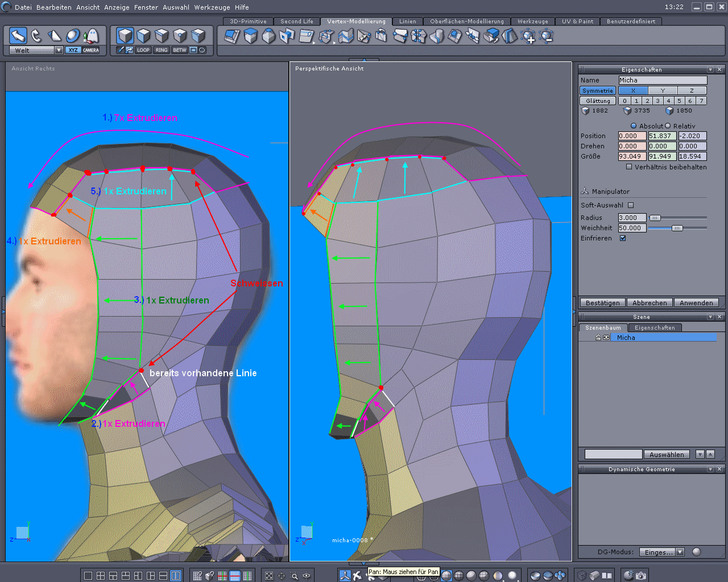Viewport: 728px width, 582px height.
Task: Select the Relativ radio button
Action: (x=668, y=126)
